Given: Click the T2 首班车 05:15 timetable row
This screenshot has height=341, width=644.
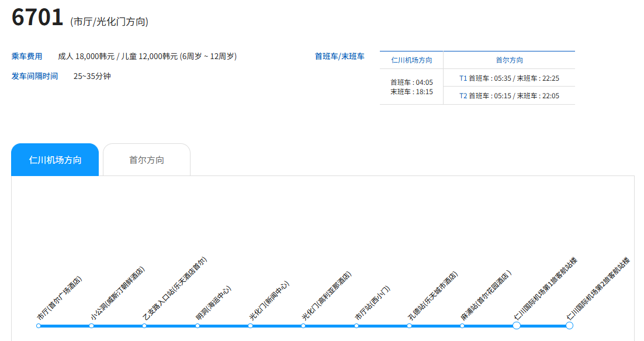Looking at the screenshot, I should [x=509, y=96].
